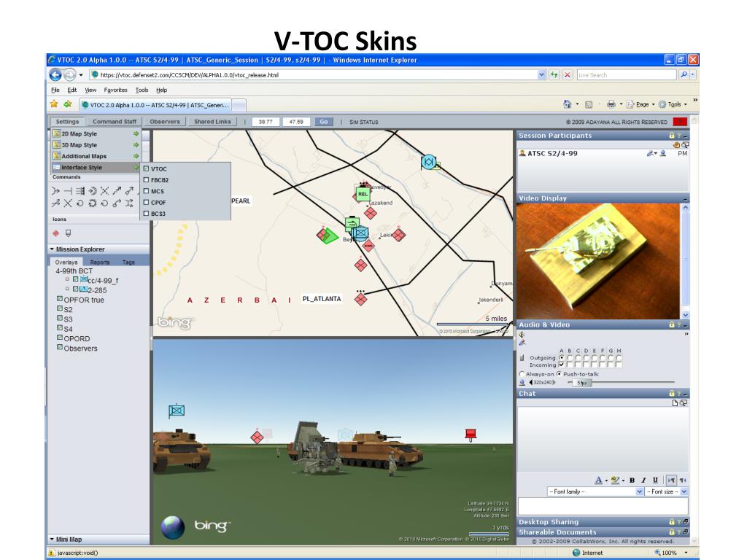Toggle the Observers overlay checkbox
Screen dimensions: 747x560
(60, 347)
